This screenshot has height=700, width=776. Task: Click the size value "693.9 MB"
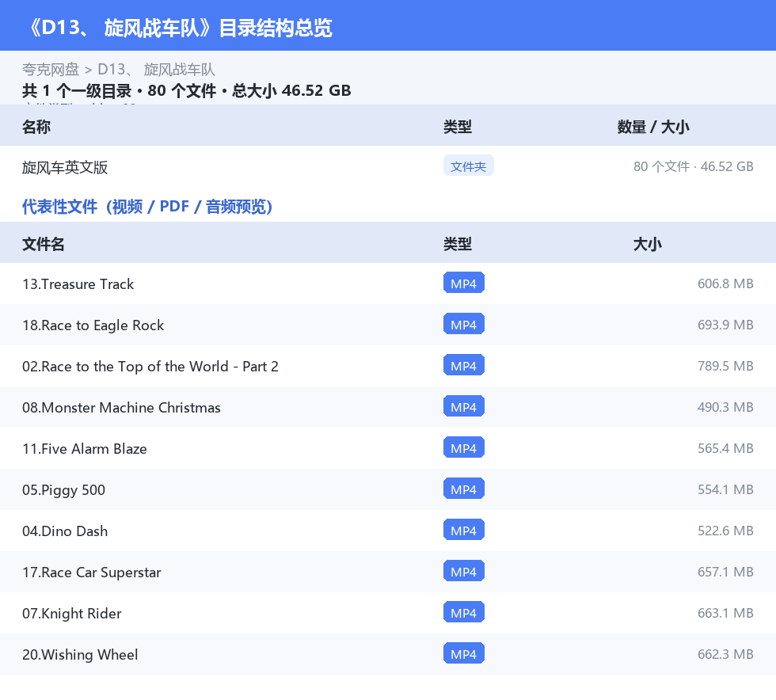click(x=725, y=325)
